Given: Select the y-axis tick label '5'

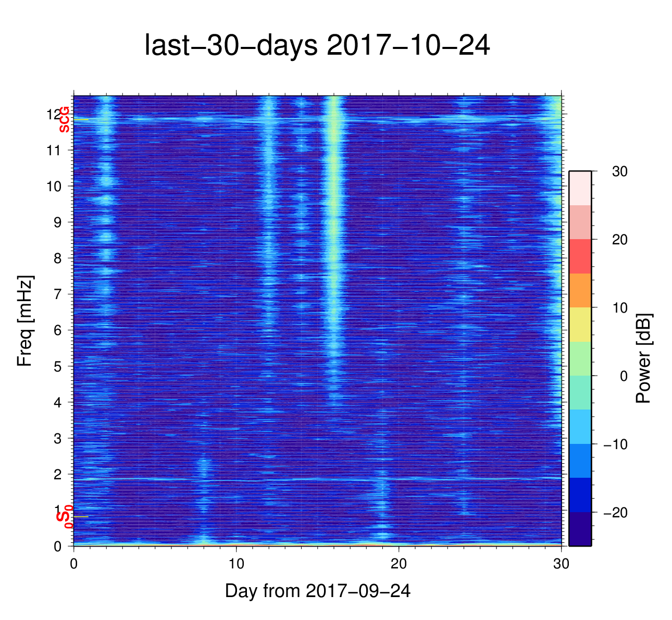Looking at the screenshot, I should [58, 366].
